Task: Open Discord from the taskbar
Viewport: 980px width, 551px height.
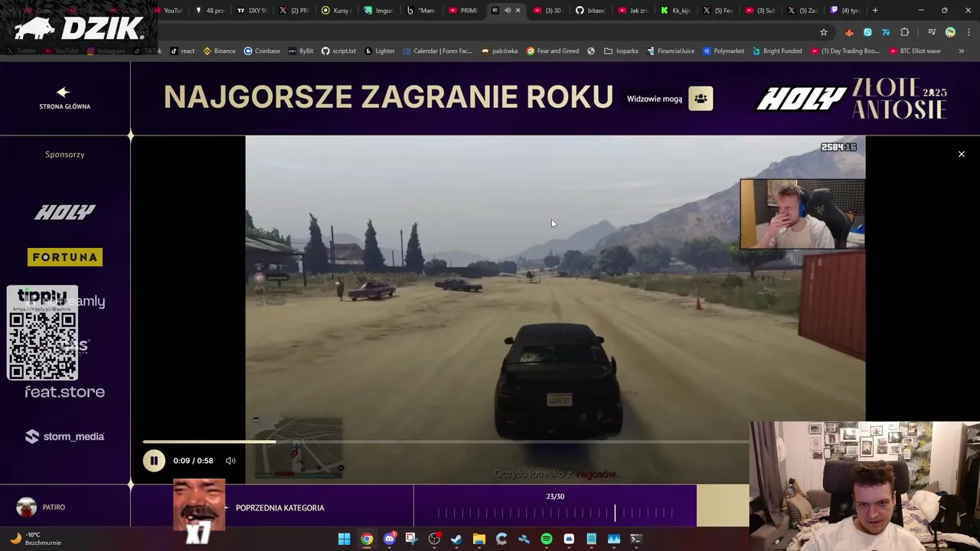Action: (390, 539)
